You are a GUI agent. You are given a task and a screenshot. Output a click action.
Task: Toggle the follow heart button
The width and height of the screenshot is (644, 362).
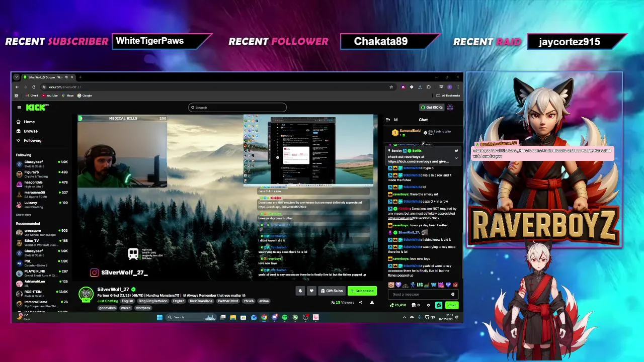click(x=311, y=291)
